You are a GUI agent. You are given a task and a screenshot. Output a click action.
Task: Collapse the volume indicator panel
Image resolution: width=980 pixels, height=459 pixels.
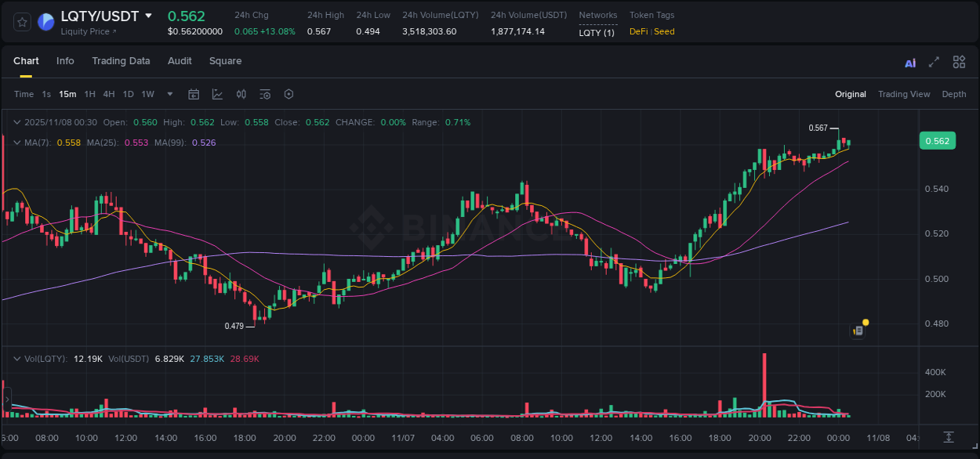tap(17, 358)
